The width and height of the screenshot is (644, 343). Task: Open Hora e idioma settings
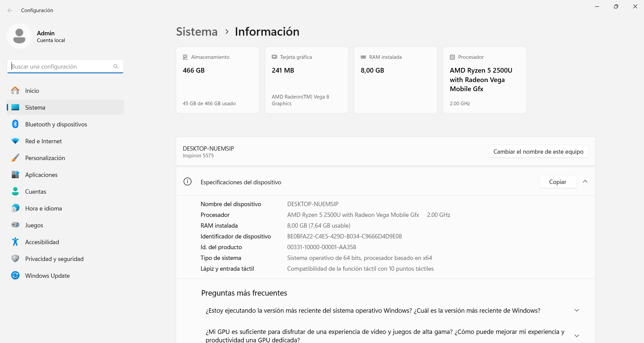pos(43,208)
